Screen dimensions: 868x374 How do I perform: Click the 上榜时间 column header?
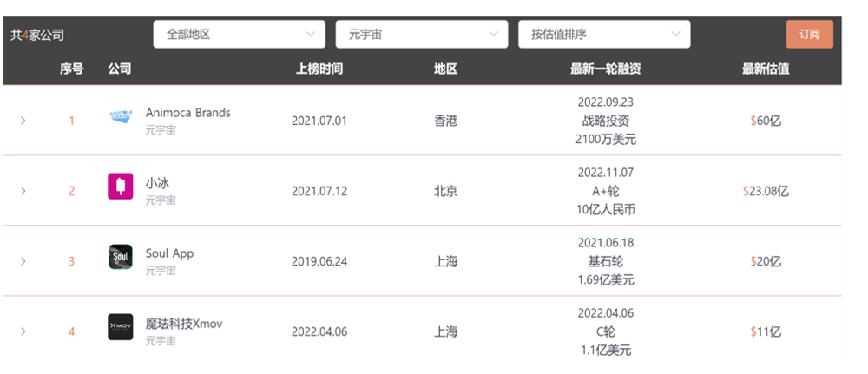pyautogui.click(x=319, y=69)
